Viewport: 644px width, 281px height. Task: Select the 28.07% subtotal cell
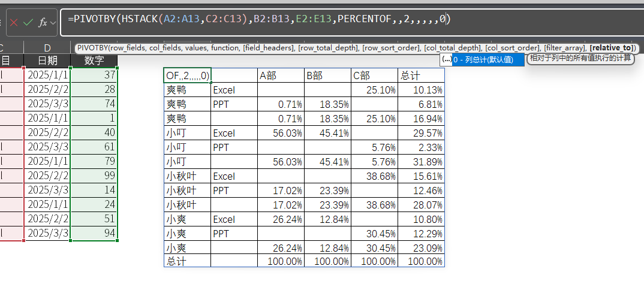422,204
